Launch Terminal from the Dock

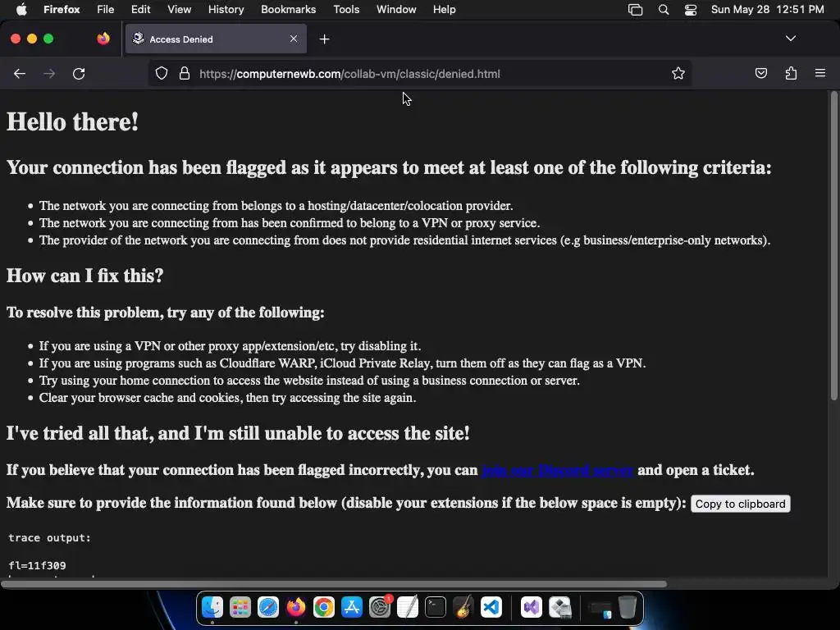click(436, 607)
